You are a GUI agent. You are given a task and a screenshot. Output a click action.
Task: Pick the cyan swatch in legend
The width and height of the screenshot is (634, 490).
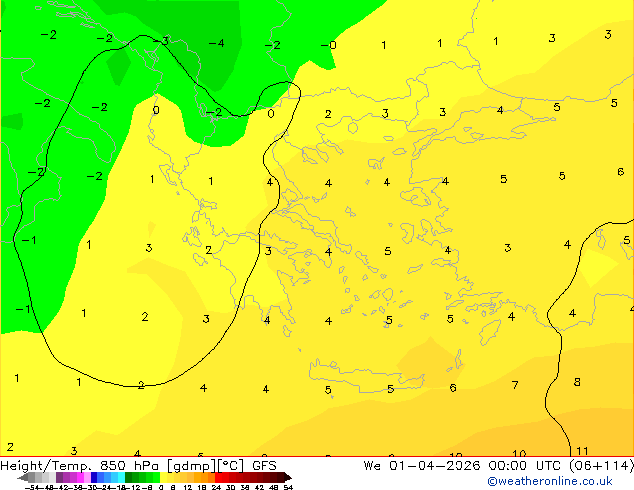click(121, 477)
